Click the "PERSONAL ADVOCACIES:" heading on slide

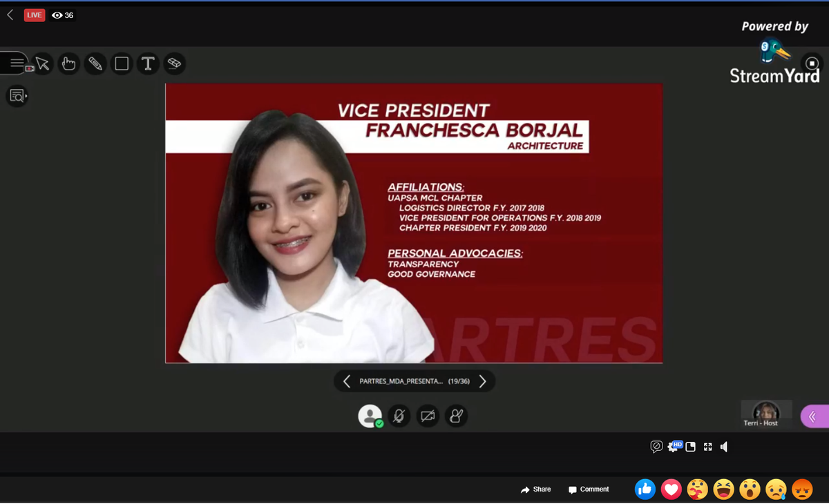point(455,253)
